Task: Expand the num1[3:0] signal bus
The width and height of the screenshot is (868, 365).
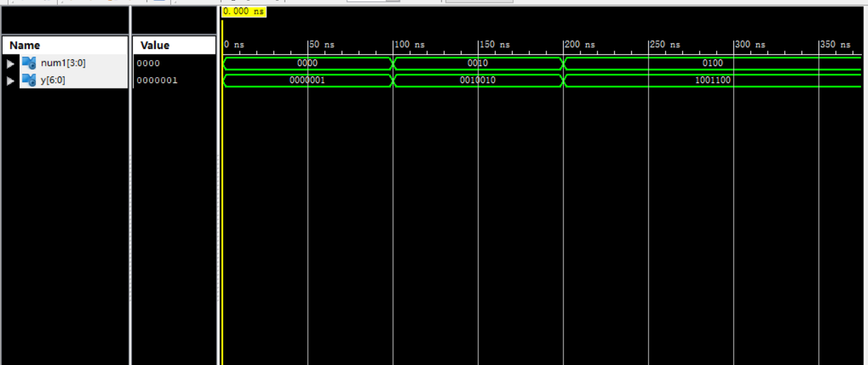Action: point(10,63)
